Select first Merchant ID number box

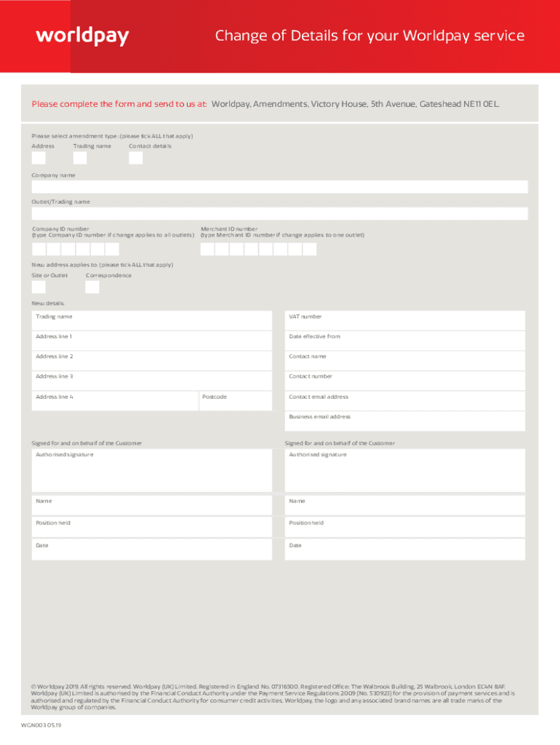click(x=207, y=249)
